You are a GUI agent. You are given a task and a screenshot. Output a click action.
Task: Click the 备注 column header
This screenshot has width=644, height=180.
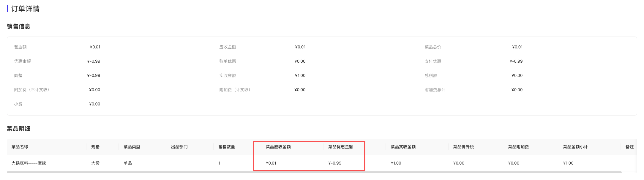pyautogui.click(x=629, y=147)
